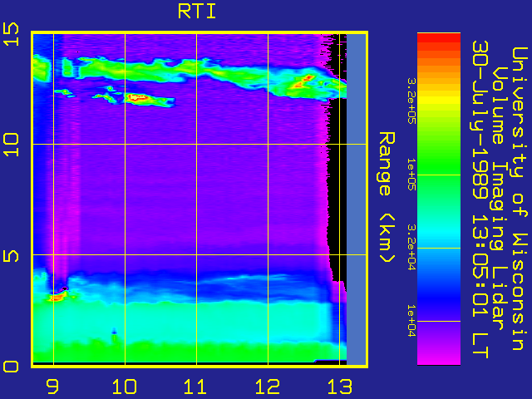532x399 pixels.
Task: Select x-axis label 11
Action: pyautogui.click(x=196, y=387)
